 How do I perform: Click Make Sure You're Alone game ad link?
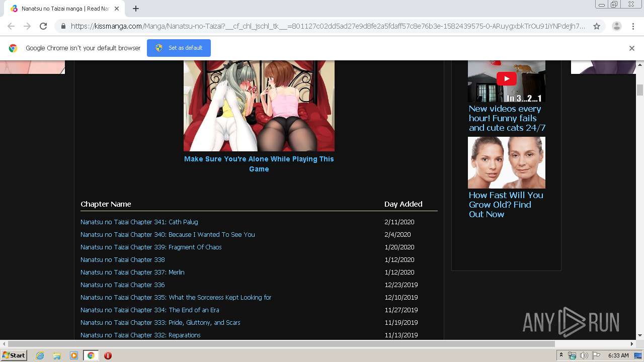259,164
